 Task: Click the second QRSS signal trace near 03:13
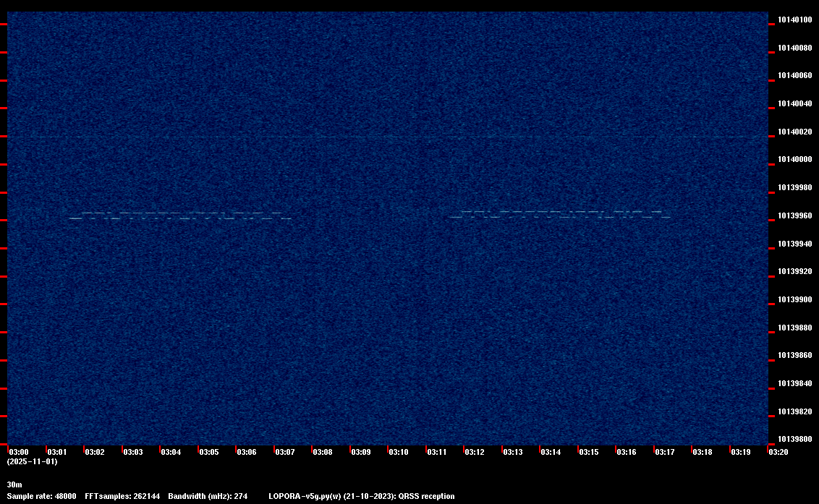click(560, 214)
